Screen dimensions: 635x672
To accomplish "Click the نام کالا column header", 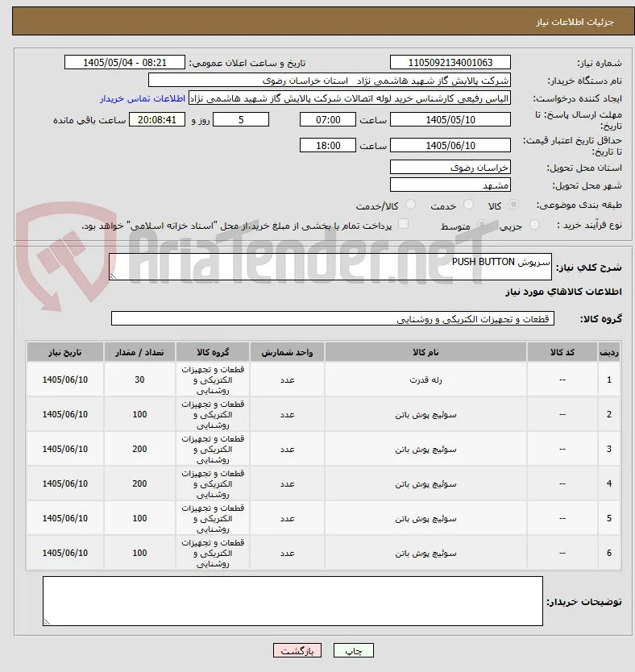I will (x=425, y=352).
